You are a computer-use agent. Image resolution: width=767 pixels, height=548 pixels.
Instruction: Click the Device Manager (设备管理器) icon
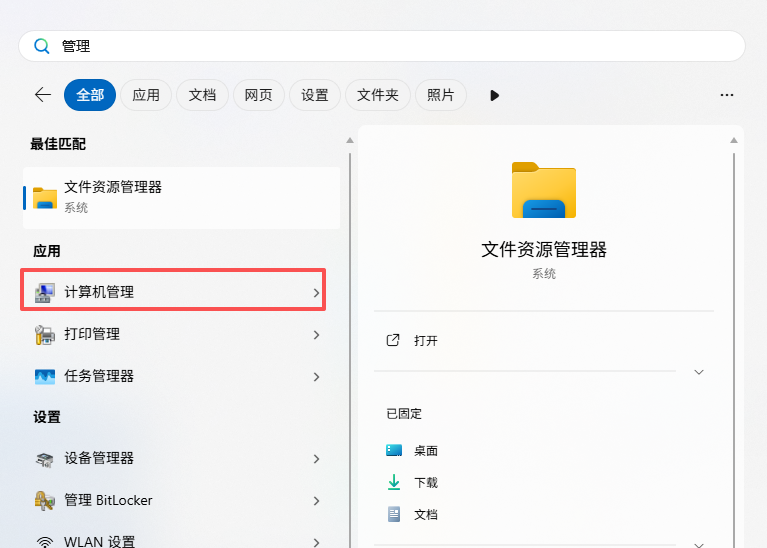click(x=45, y=458)
